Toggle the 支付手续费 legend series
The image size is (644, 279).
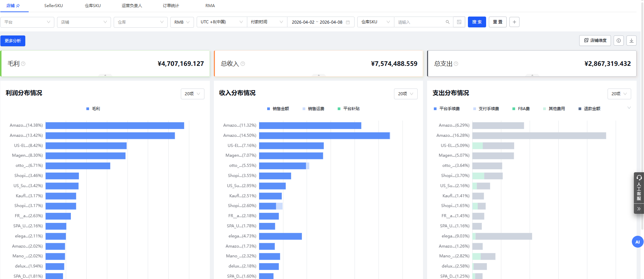click(x=486, y=109)
